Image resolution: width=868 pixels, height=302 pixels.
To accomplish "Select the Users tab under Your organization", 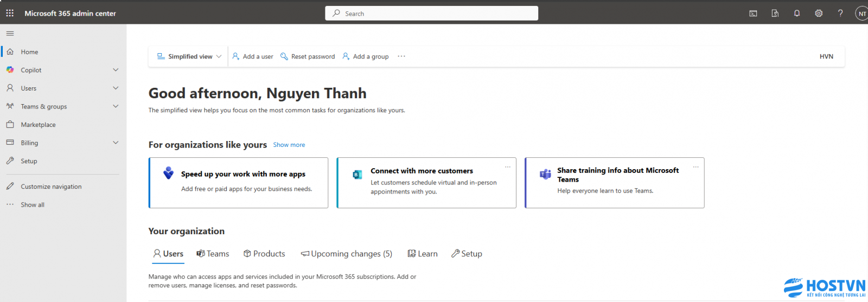I will tap(168, 254).
